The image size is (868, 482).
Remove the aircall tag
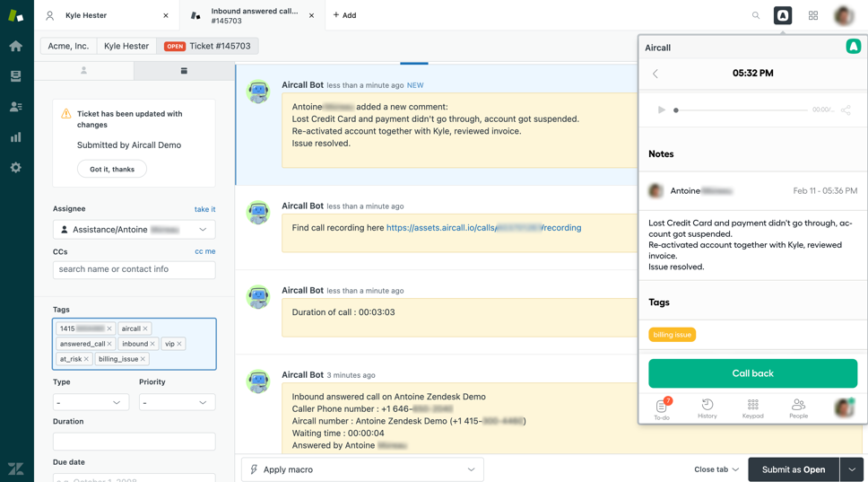pyautogui.click(x=145, y=329)
